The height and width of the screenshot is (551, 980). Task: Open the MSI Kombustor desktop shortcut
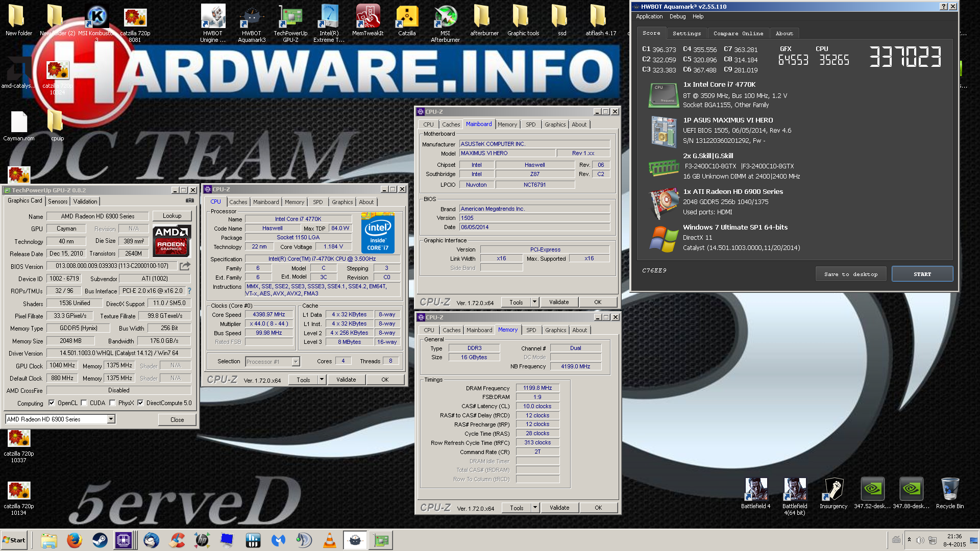[x=96, y=23]
